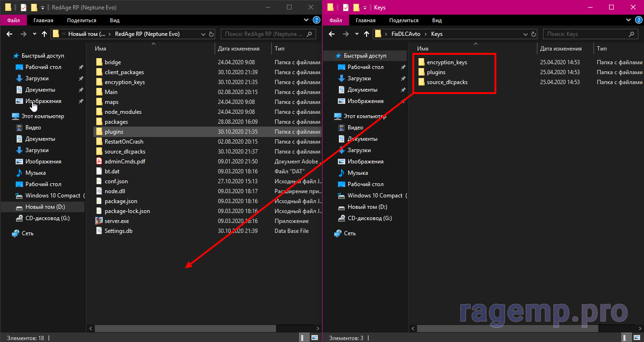
Task: Sort by Дата изменения in RedAge RP window
Action: pyautogui.click(x=243, y=49)
